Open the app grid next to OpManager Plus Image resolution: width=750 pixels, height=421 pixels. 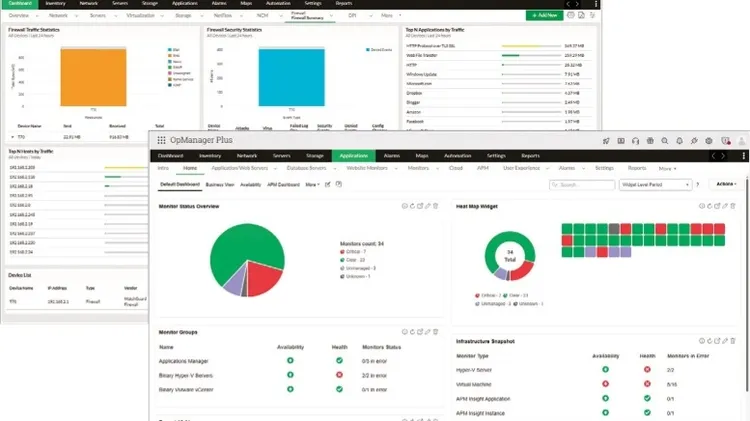[x=161, y=141]
